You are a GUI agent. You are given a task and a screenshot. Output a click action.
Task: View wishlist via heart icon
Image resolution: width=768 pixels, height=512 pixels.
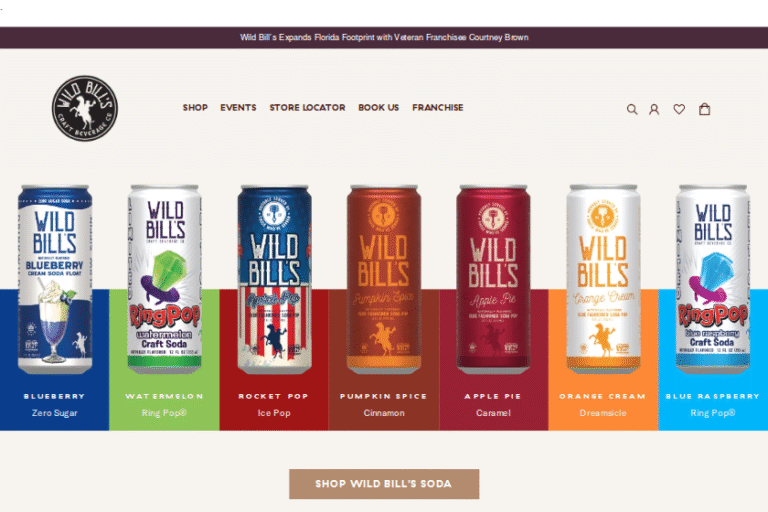679,109
